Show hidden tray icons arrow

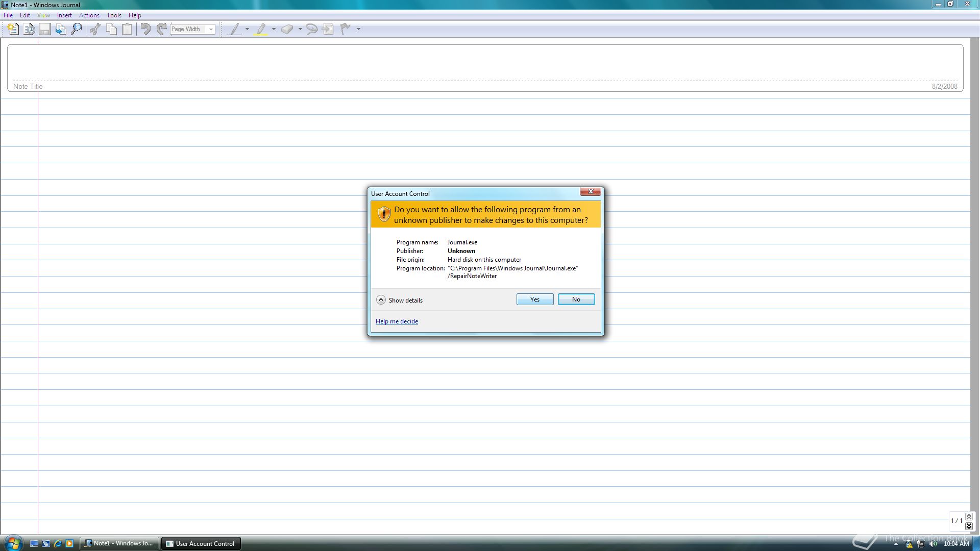896,544
